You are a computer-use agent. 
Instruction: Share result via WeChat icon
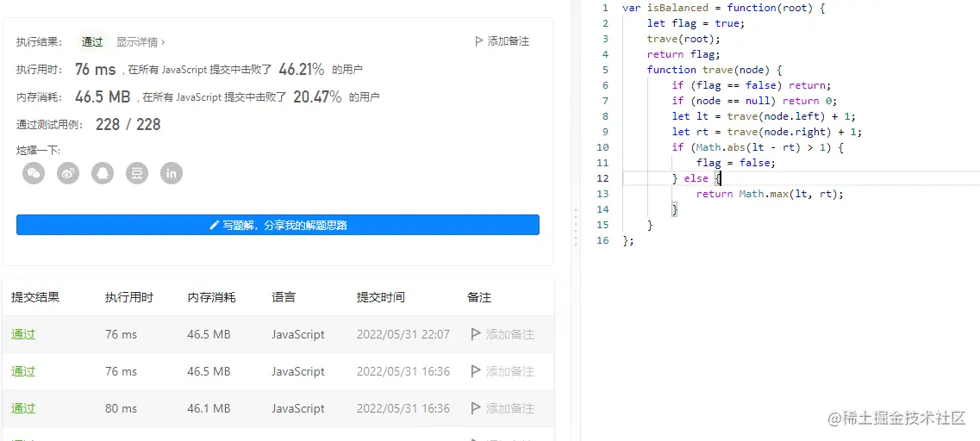34,173
